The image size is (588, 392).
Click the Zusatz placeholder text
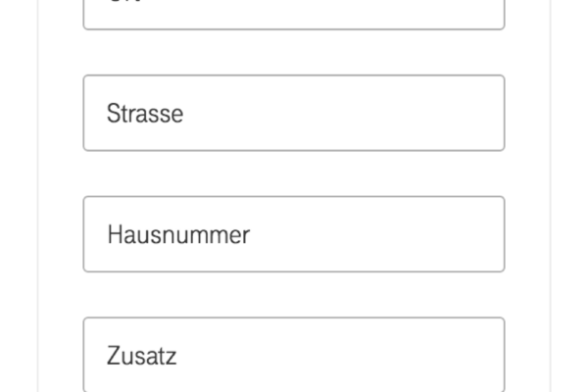pyautogui.click(x=142, y=356)
